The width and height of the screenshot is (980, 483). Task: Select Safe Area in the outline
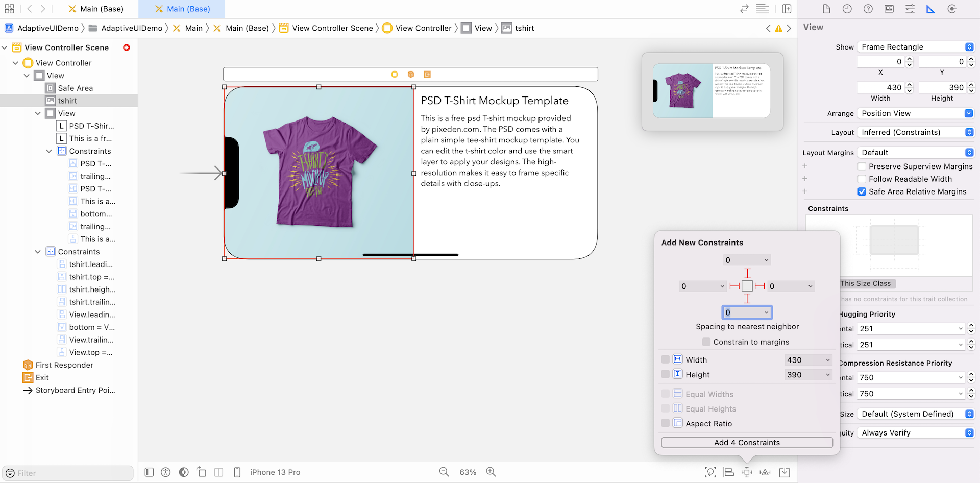(x=75, y=88)
